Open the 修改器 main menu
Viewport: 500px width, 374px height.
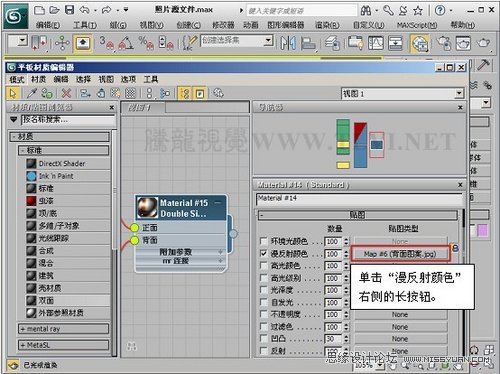223,25
